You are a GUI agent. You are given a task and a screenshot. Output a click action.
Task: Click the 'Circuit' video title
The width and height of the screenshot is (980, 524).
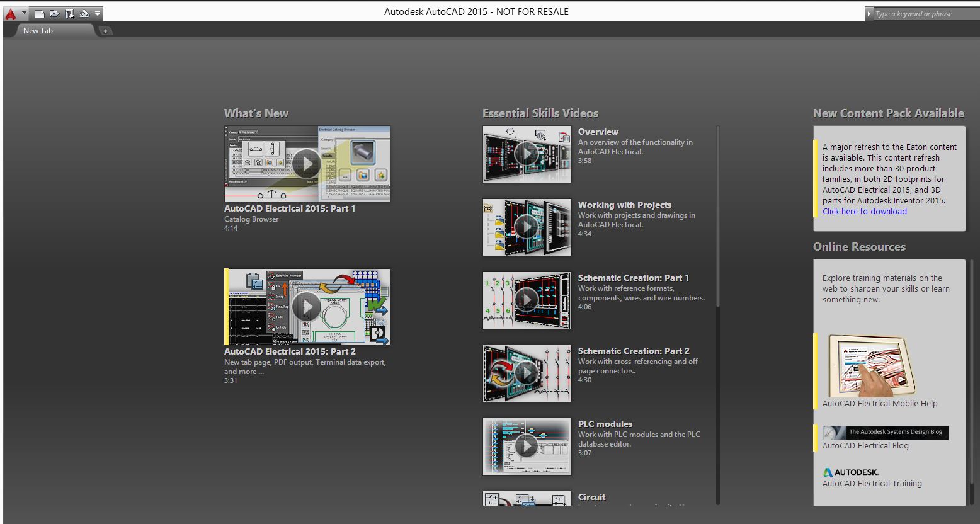591,497
